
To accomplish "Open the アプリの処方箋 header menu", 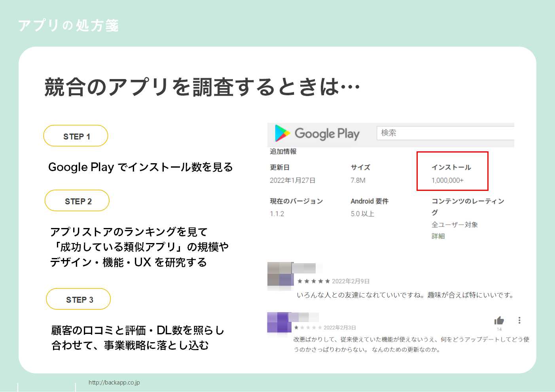I will [68, 26].
